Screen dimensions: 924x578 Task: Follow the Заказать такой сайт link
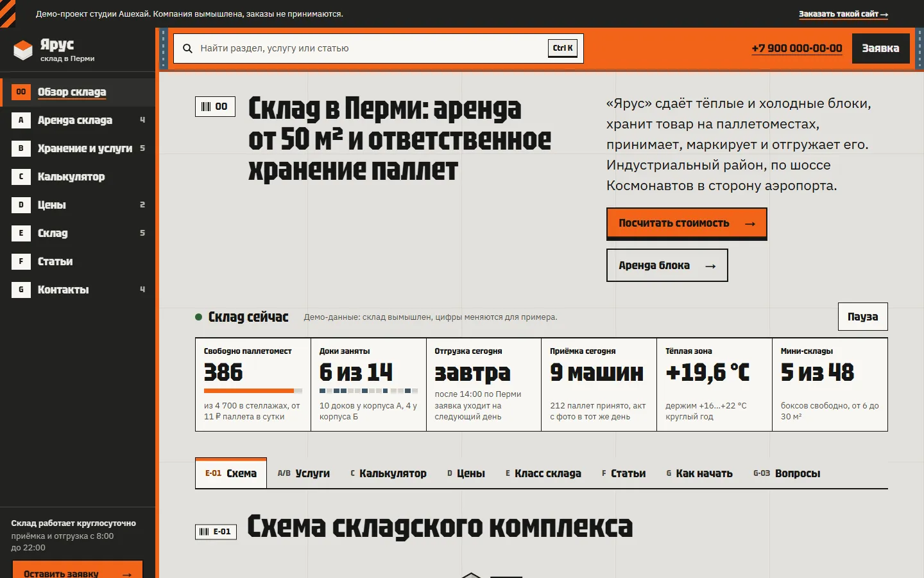[x=843, y=14]
